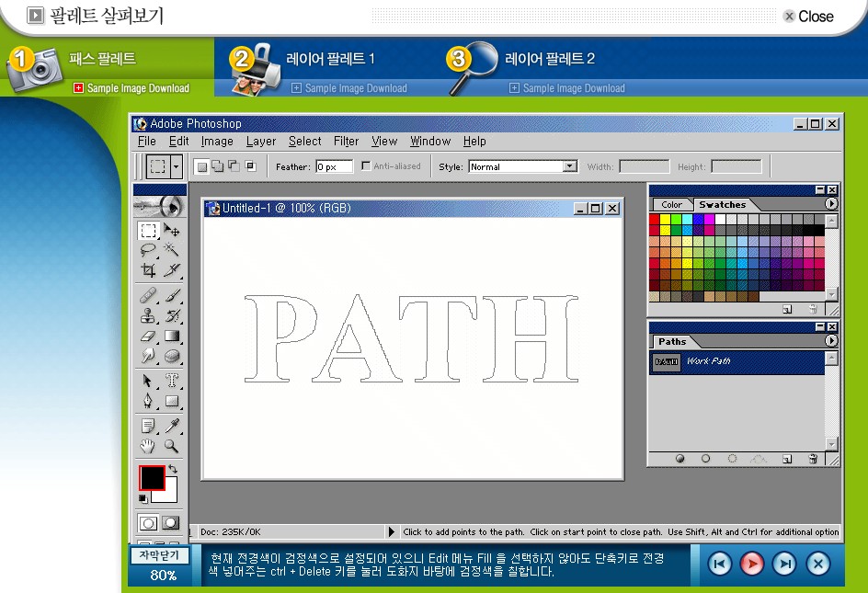Image resolution: width=868 pixels, height=593 pixels.
Task: Select the Type Mask tool
Action: (x=172, y=381)
